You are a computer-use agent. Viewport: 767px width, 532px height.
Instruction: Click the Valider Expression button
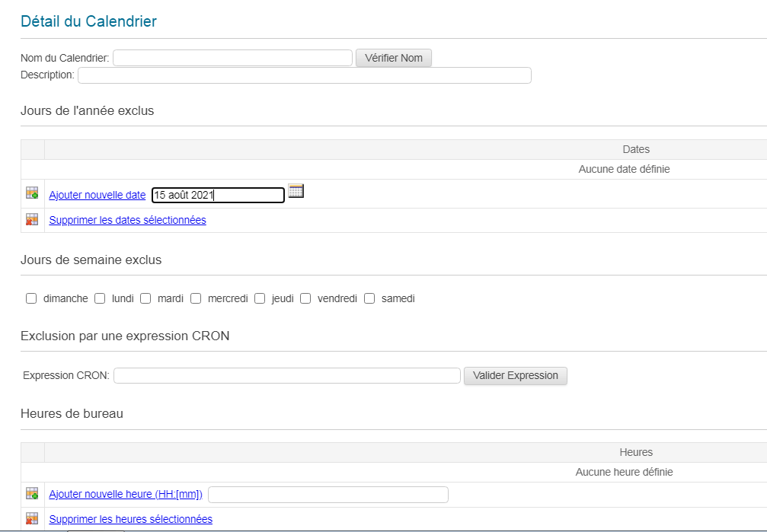(x=515, y=375)
